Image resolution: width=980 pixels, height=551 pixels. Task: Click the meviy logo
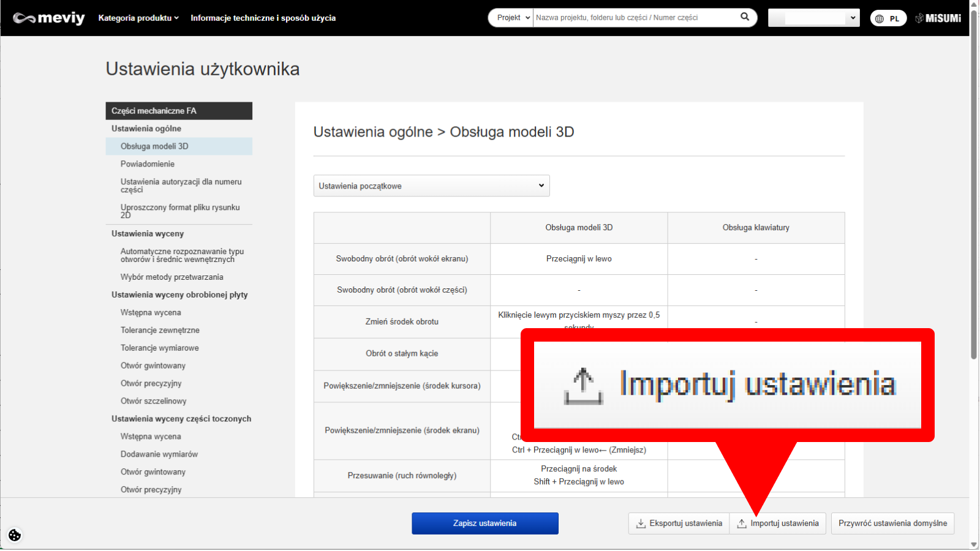pyautogui.click(x=49, y=18)
